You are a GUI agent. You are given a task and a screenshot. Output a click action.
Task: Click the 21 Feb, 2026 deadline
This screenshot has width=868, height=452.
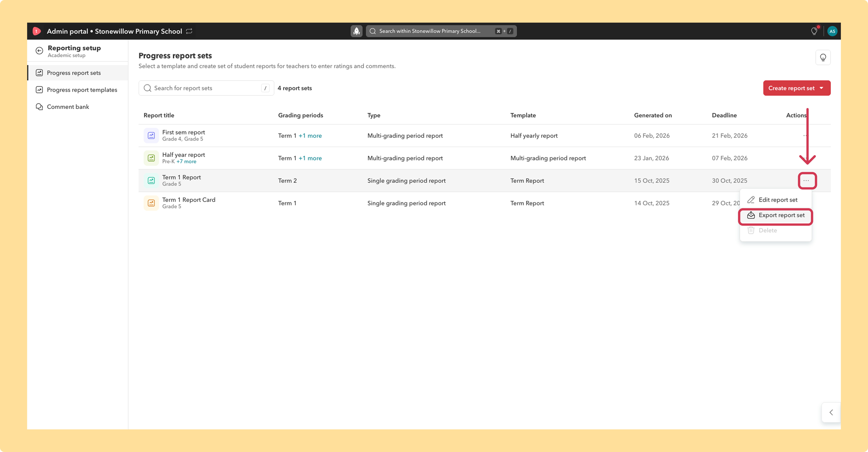coord(730,136)
